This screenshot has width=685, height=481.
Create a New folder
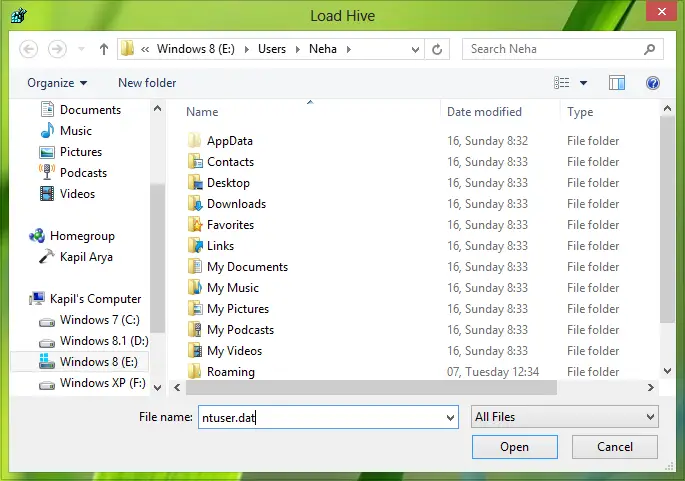tap(147, 83)
